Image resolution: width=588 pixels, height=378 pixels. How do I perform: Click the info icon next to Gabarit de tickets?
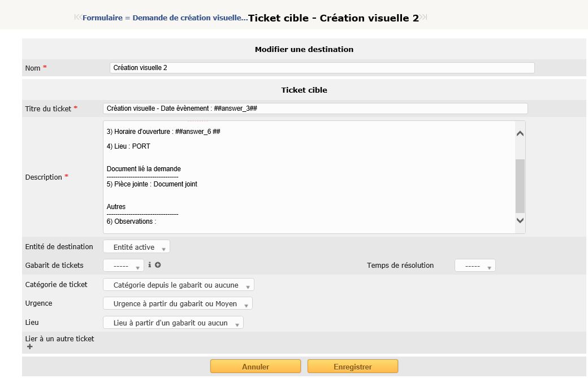(149, 264)
